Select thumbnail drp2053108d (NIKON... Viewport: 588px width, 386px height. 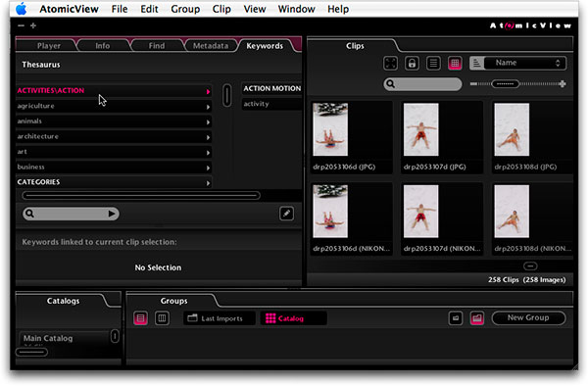coord(512,211)
